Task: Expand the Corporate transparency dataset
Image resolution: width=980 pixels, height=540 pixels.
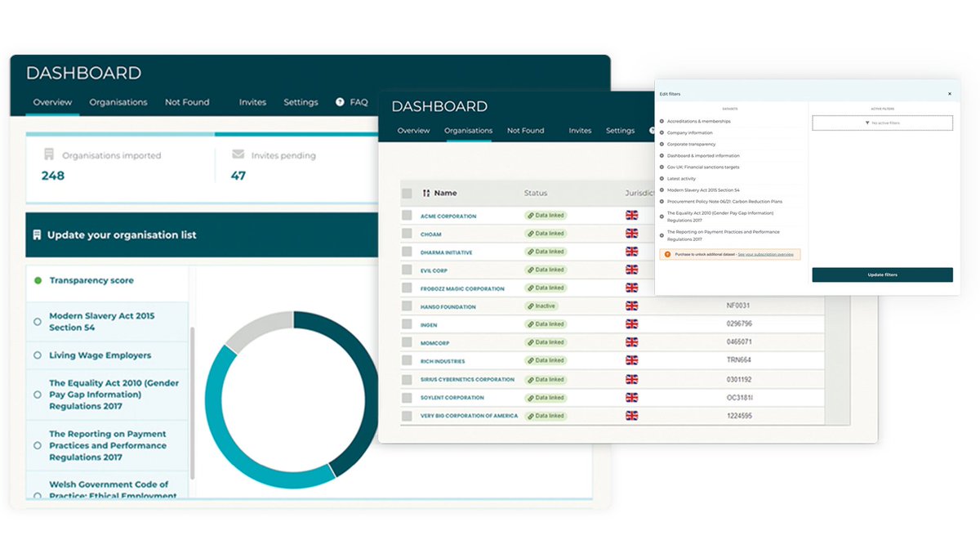Action: (661, 144)
